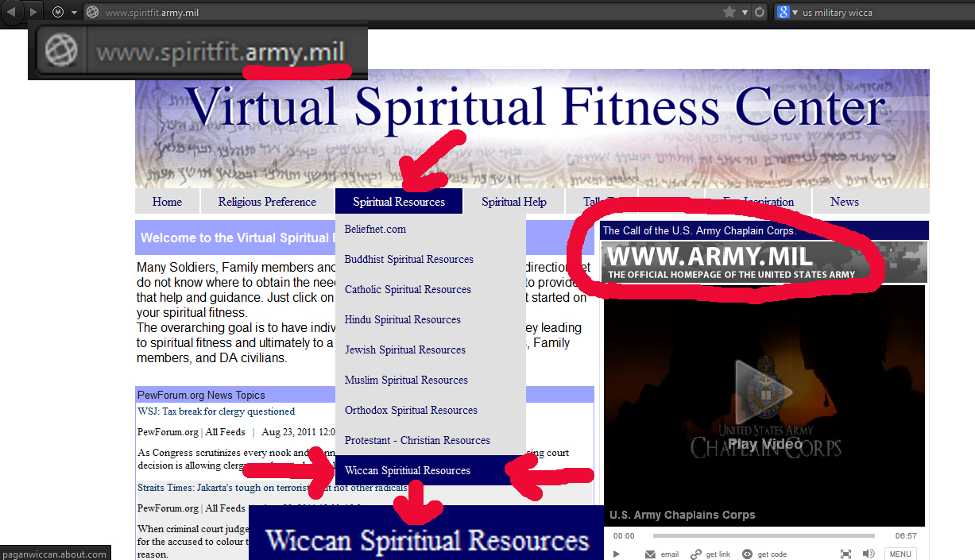Open 'WSJ: Tax break for clergy questioned' article
The width and height of the screenshot is (975, 560).
[x=216, y=411]
